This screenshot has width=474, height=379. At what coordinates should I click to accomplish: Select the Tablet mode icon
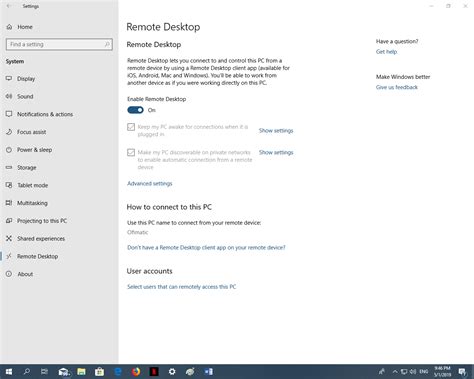9,185
